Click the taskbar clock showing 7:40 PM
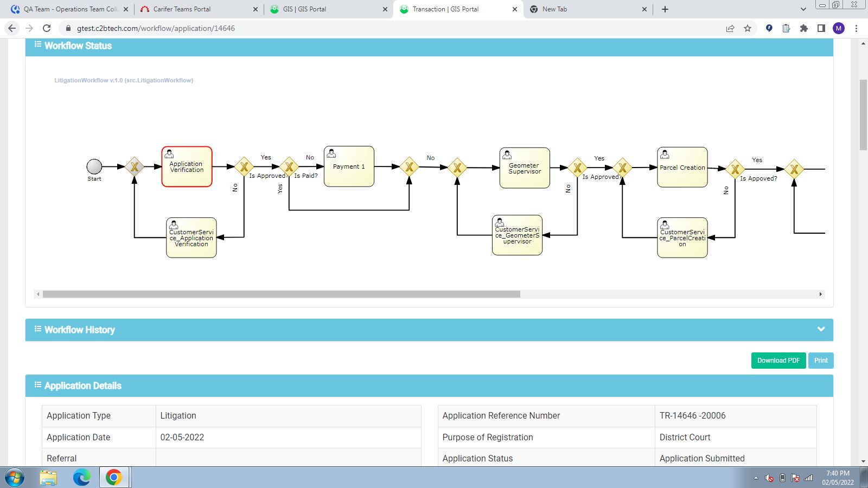Screen dimensions: 868x488 (838, 478)
